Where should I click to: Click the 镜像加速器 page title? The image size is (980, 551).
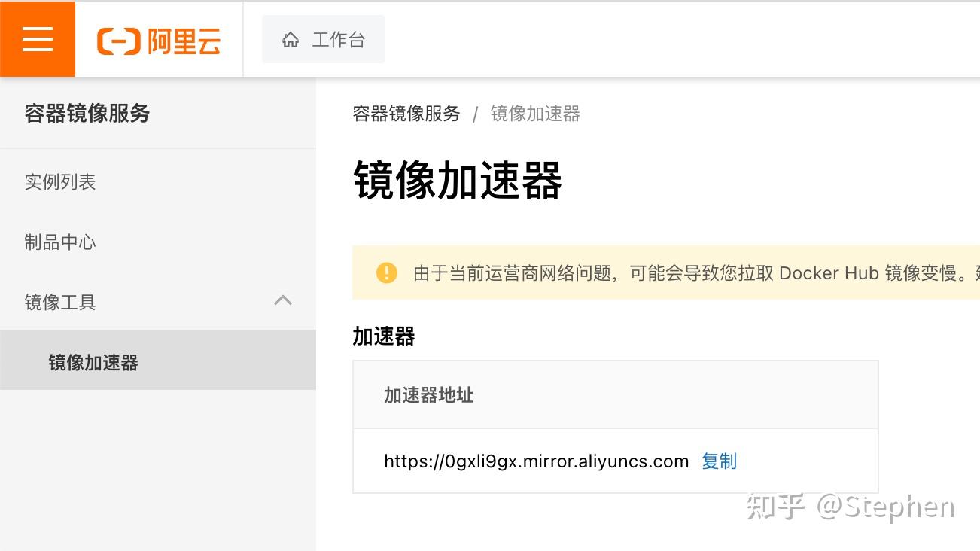point(458,181)
